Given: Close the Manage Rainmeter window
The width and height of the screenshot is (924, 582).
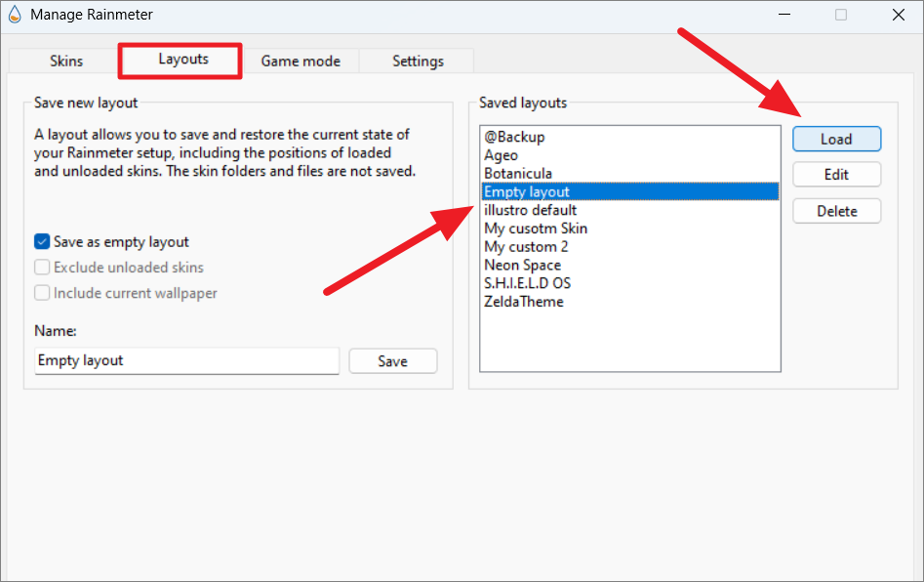Looking at the screenshot, I should pyautogui.click(x=898, y=15).
